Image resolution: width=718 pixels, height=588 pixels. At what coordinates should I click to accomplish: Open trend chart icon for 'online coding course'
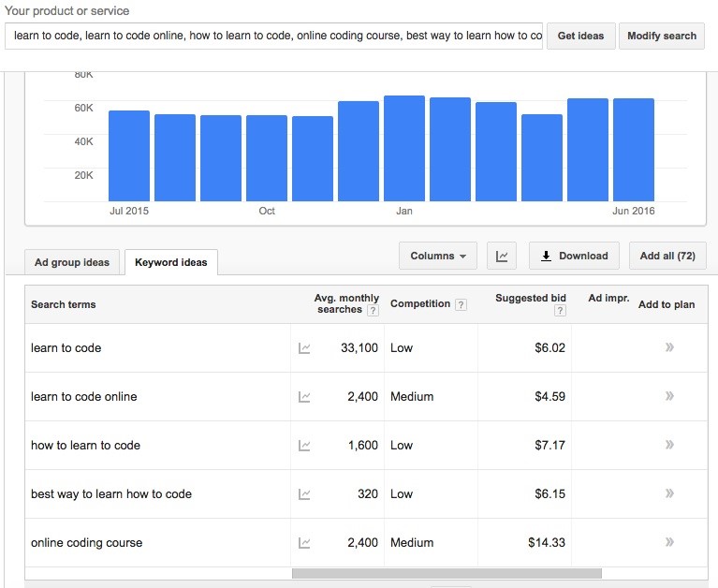click(x=304, y=543)
